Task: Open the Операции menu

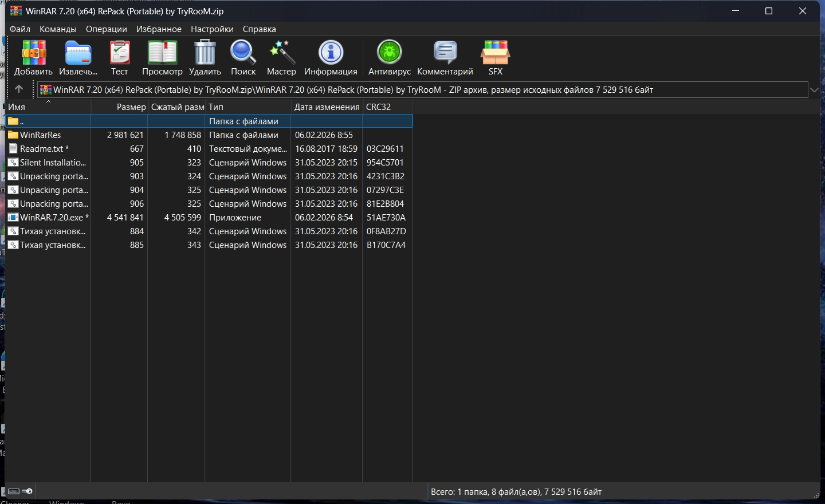Action: (107, 29)
